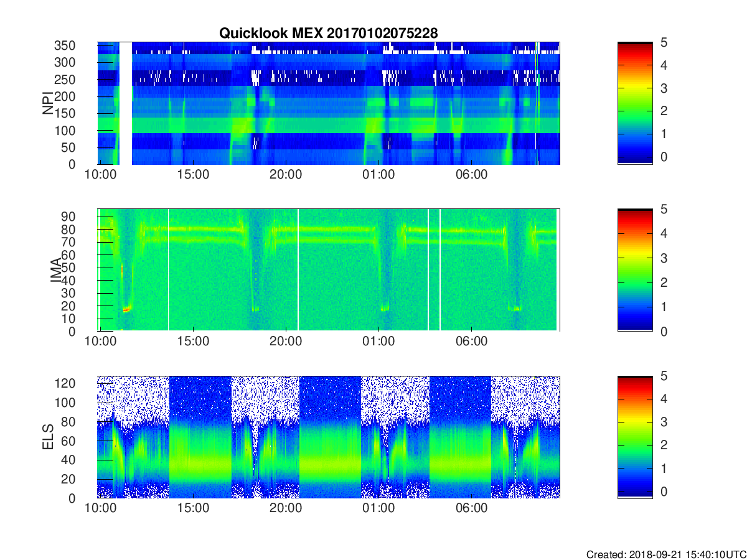Select the NPI panel colorbar

click(635, 103)
